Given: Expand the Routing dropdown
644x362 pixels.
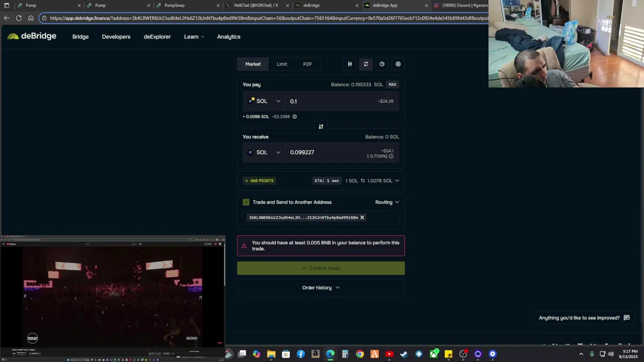Looking at the screenshot, I should [387, 202].
